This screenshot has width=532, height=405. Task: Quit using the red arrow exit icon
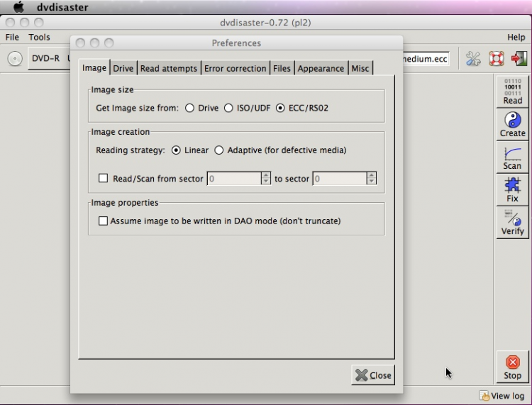(519, 59)
